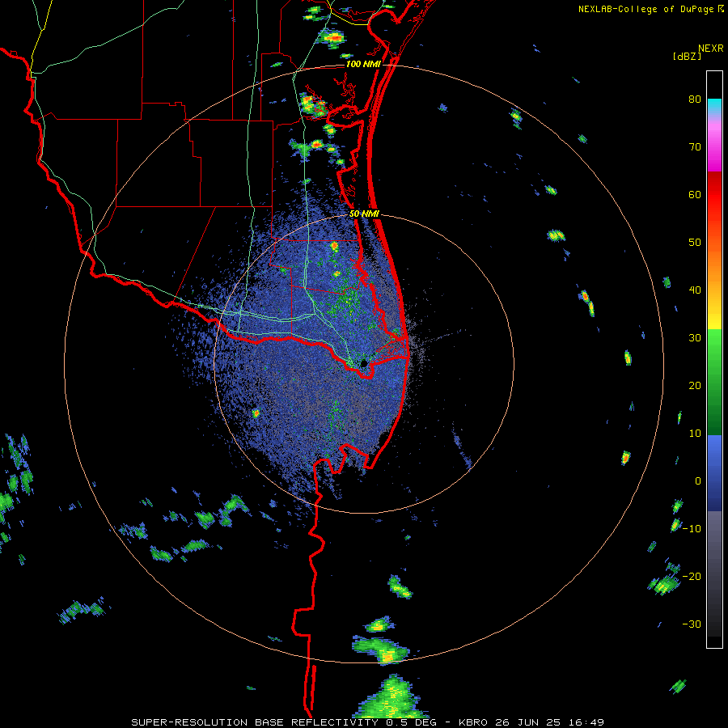Click the 0 value on dBZ scale

click(698, 481)
